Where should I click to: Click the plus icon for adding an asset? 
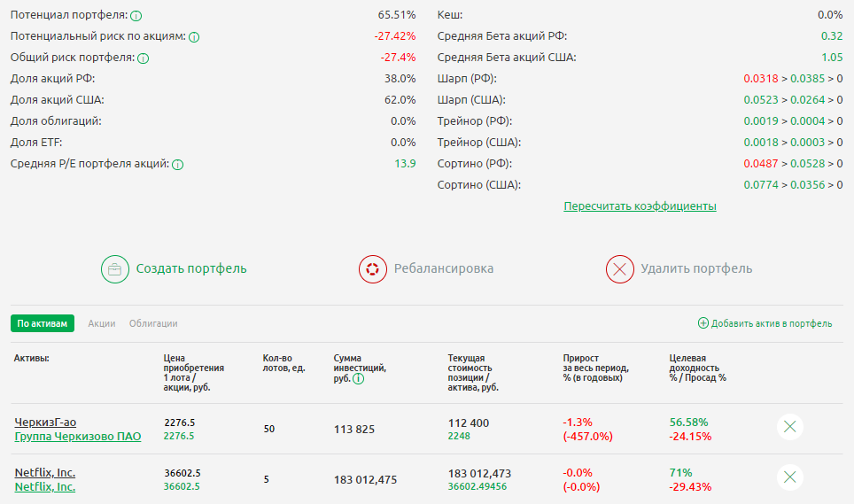(x=703, y=324)
